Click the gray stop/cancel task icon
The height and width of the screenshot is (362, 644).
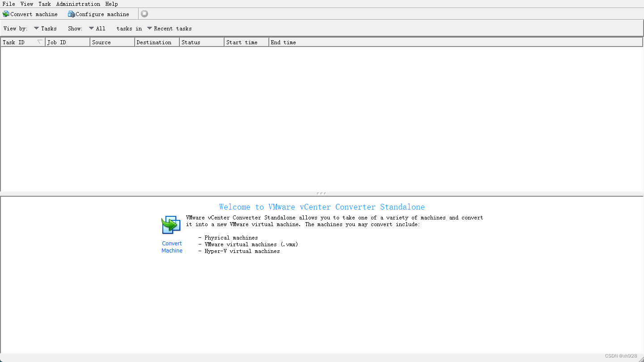144,14
